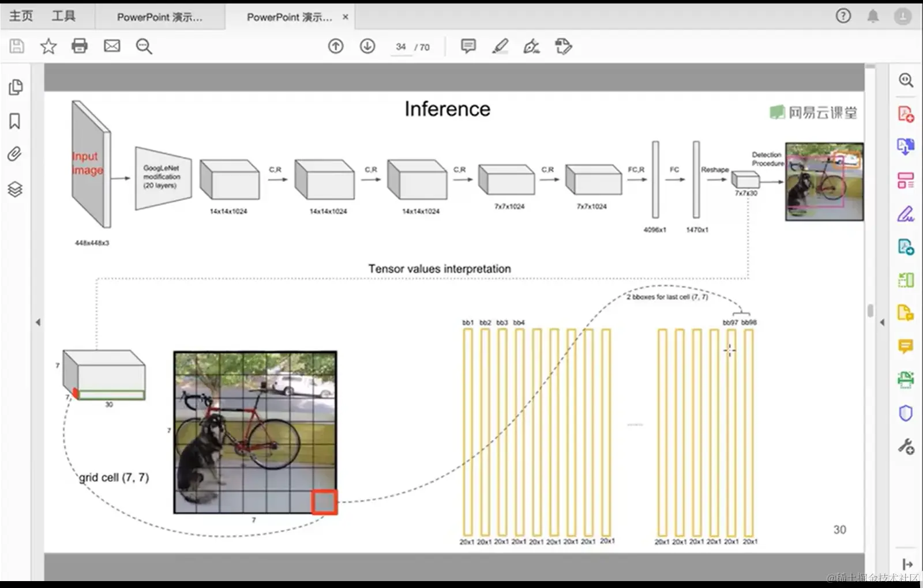923x588 pixels.
Task: Open the green Compress PDF tool
Action: [906, 280]
